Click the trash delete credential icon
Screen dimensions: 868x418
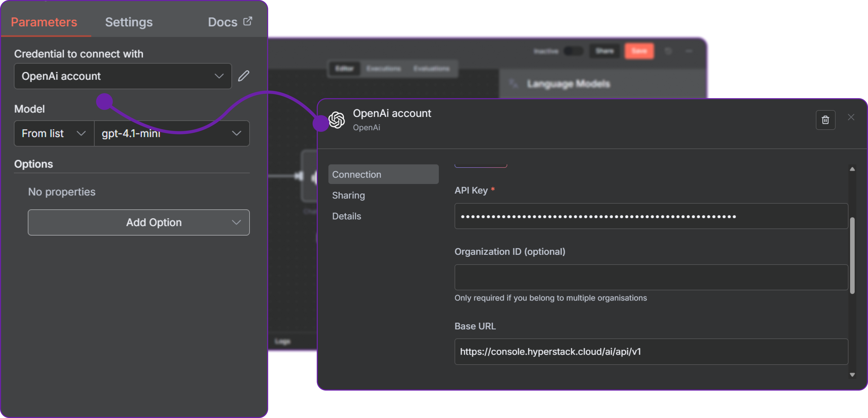pos(825,120)
